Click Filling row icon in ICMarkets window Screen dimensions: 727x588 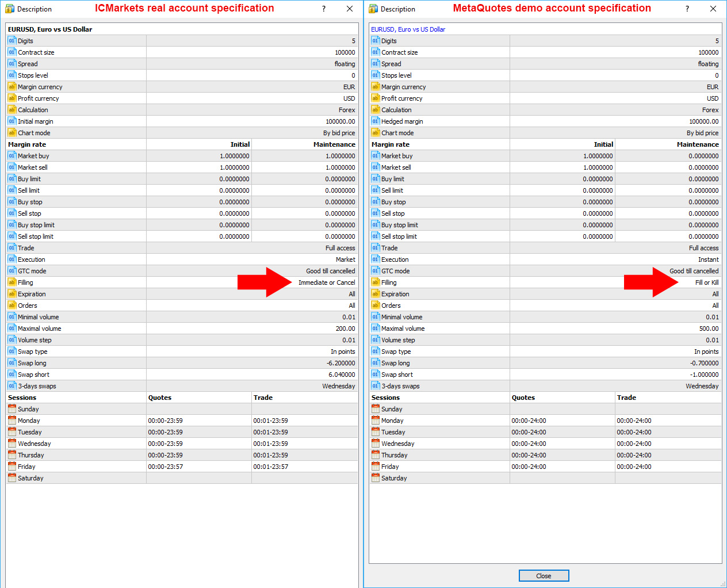(12, 282)
